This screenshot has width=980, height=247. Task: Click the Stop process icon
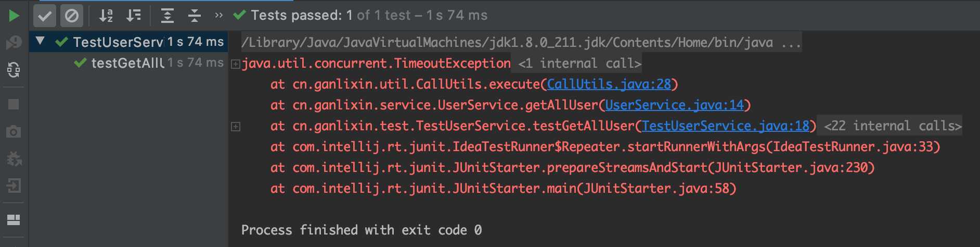pos(14,104)
